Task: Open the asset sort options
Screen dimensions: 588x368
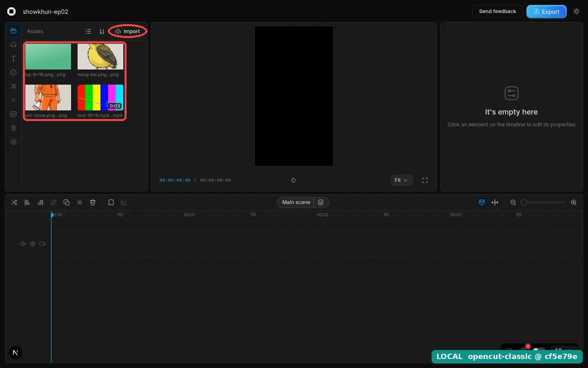Action: tap(102, 31)
